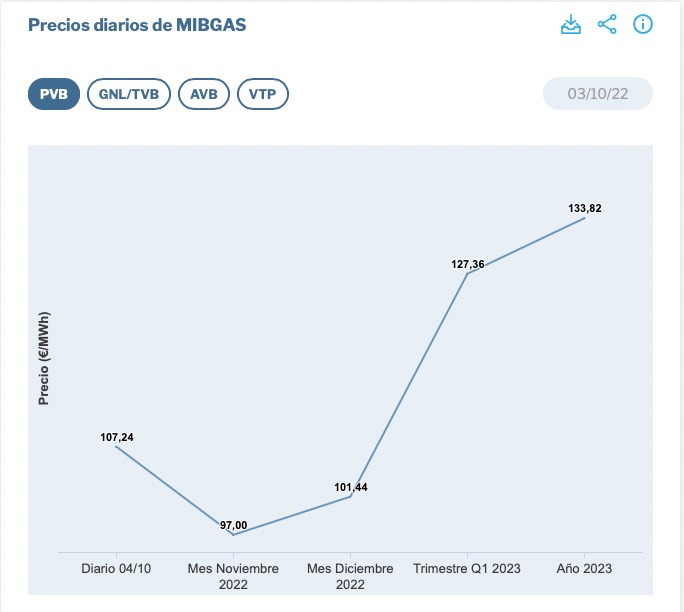The height and width of the screenshot is (612, 684).
Task: Click the Año 2023 axis label
Action: (x=584, y=568)
